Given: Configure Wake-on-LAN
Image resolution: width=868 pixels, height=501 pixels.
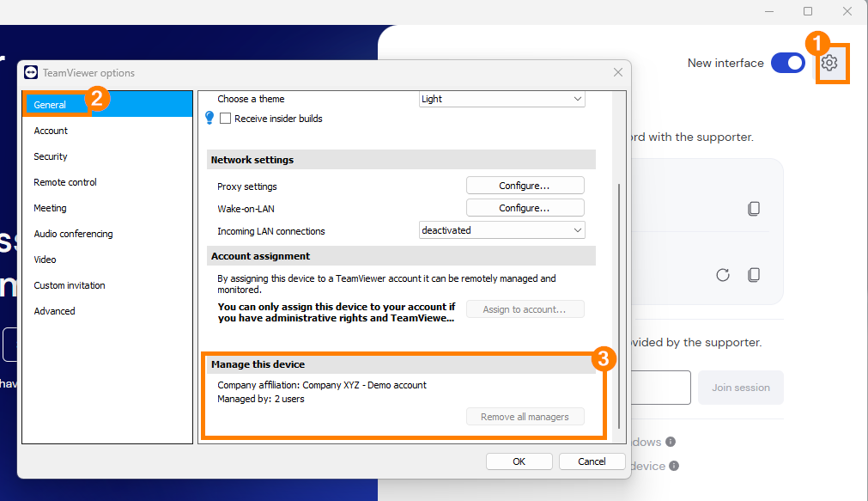Looking at the screenshot, I should (x=525, y=208).
